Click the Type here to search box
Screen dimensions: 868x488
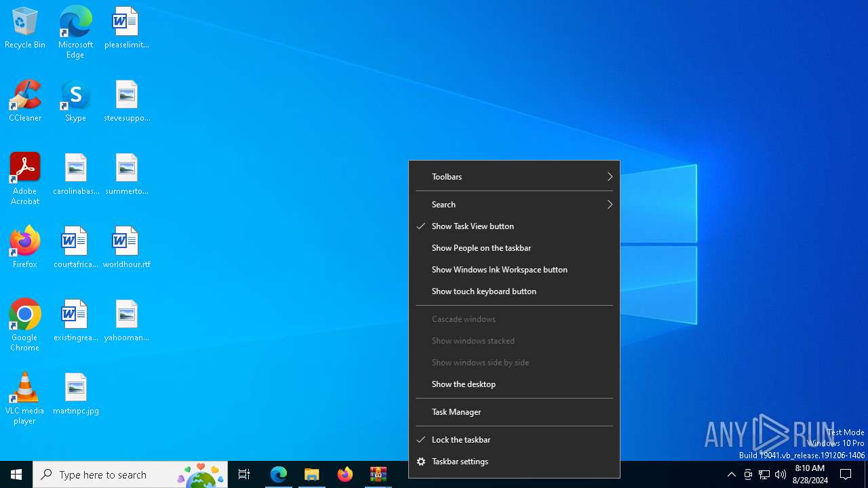pos(130,474)
